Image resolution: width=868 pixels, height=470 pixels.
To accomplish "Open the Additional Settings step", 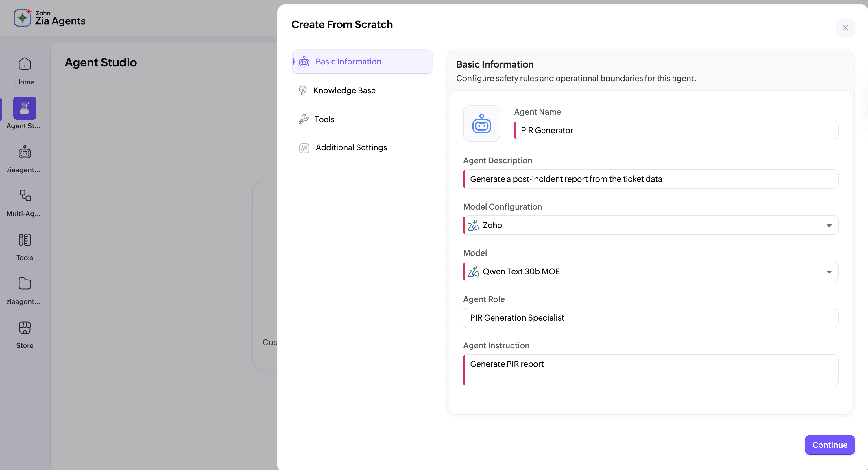I will [351, 148].
